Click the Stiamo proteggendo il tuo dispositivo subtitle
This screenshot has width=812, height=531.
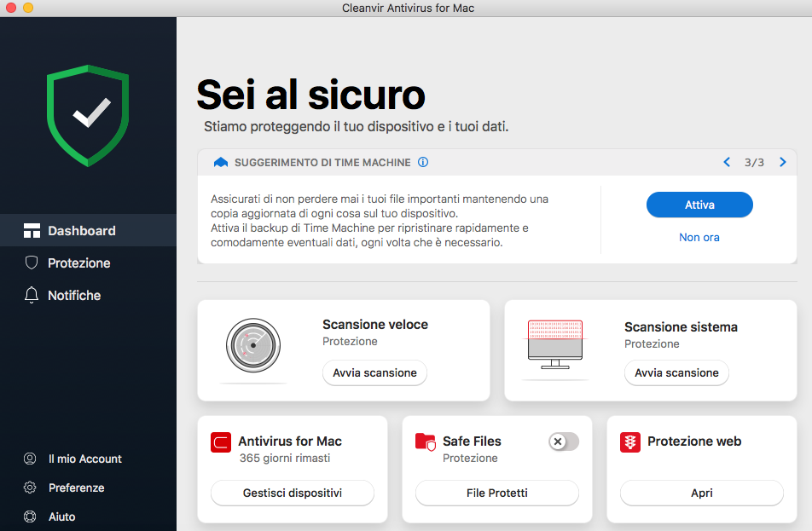(357, 127)
